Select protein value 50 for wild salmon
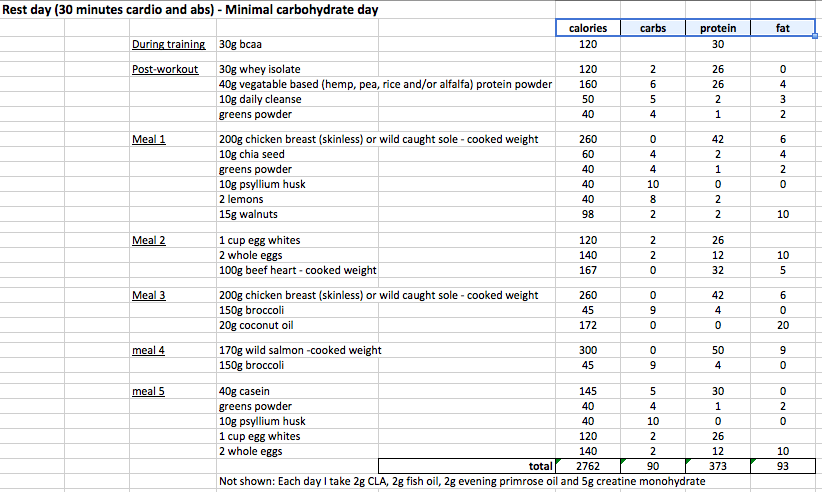Viewport: 822px width, 492px height. pyautogui.click(x=718, y=350)
